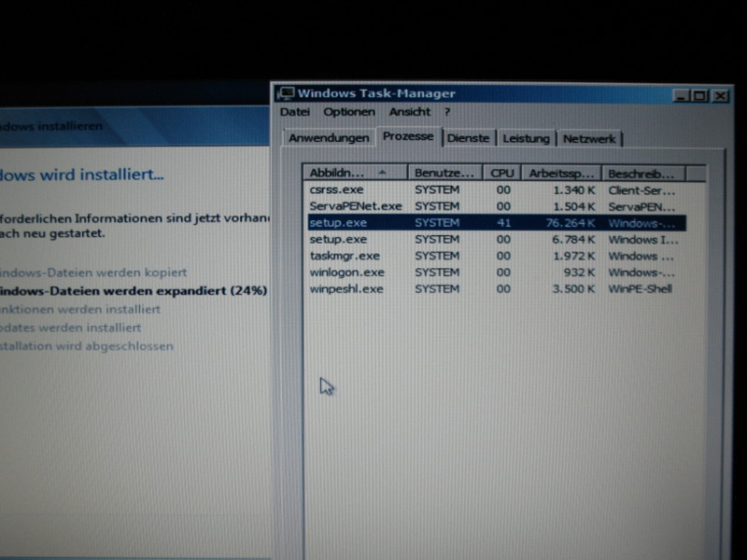Click the CPU value 41
The image size is (747, 560).
pyautogui.click(x=503, y=223)
